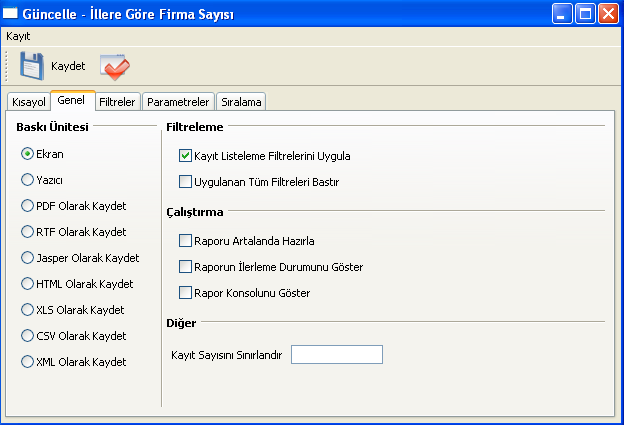Check Raporu Artalanda Hazırla option

(185, 241)
